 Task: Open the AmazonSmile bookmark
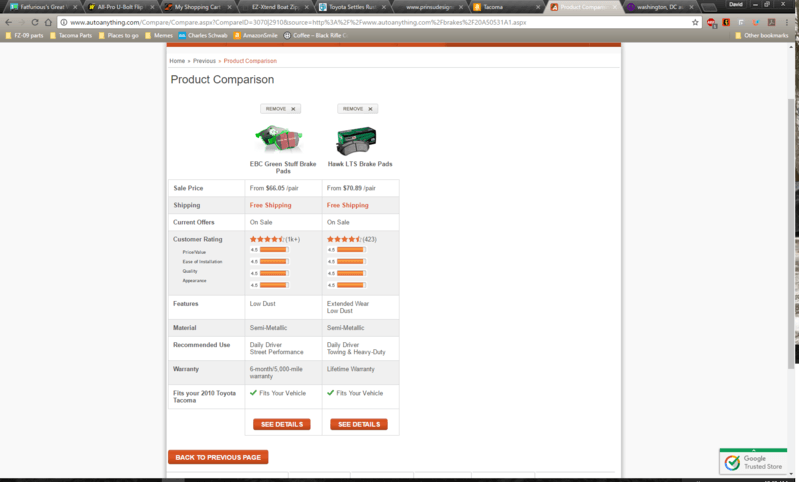pos(256,36)
